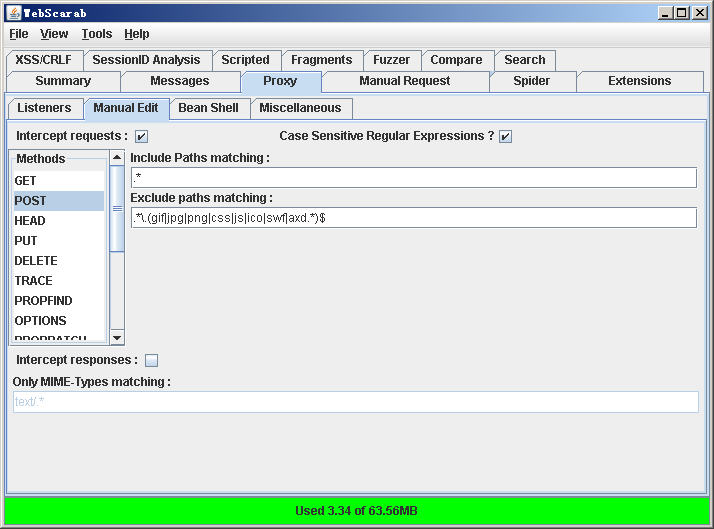Switch to the SessionID Analysis tab

(x=146, y=60)
